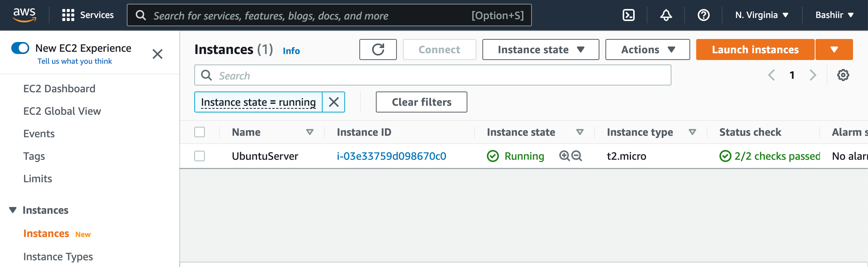Select the UbuntuServer row checkbox
The image size is (868, 267).
pos(200,156)
